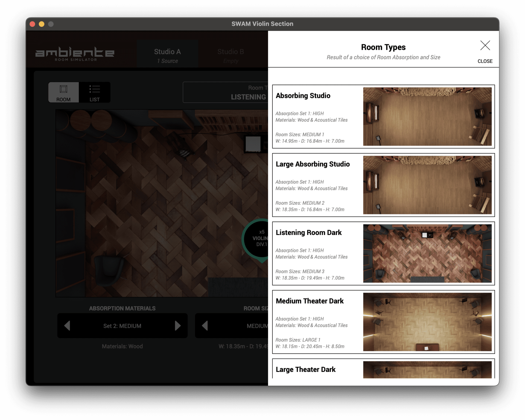Cycle the MEDIUM room size selector
The width and height of the screenshot is (525, 420).
pos(257,326)
